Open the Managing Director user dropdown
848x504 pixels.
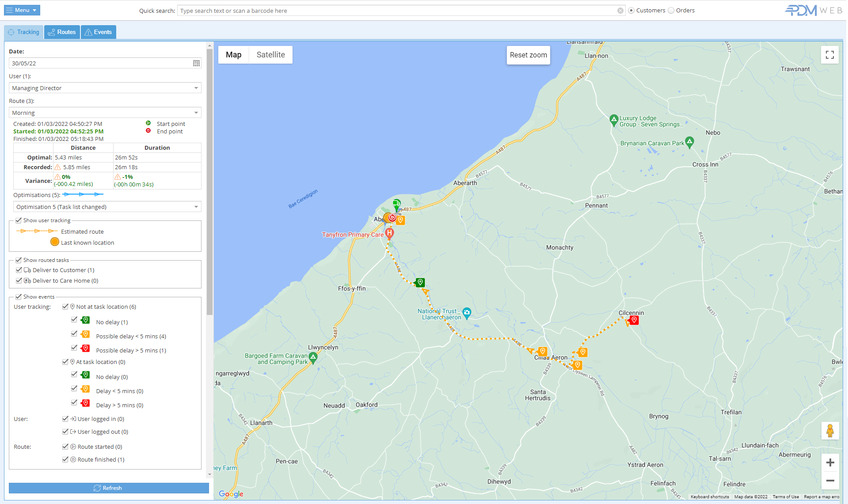pyautogui.click(x=105, y=88)
